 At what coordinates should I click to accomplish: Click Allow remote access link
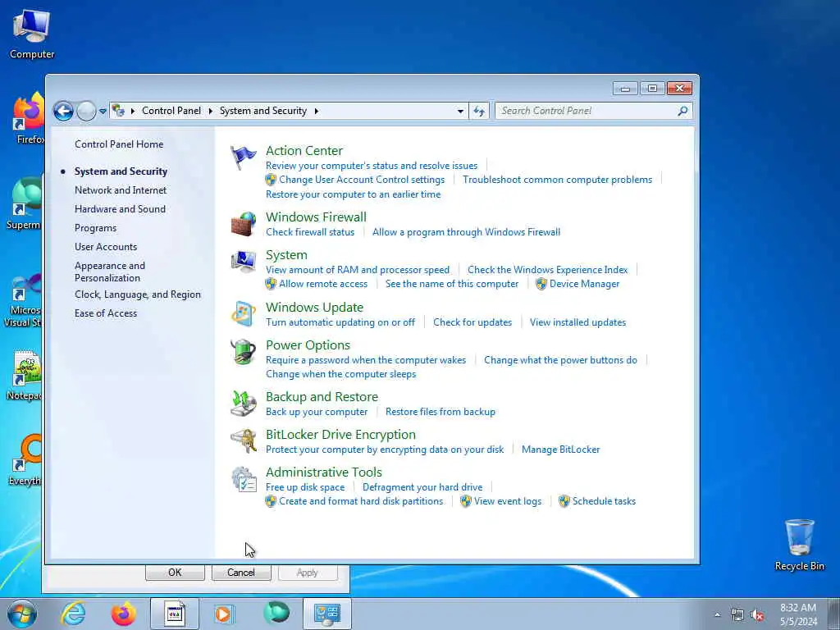tap(323, 284)
